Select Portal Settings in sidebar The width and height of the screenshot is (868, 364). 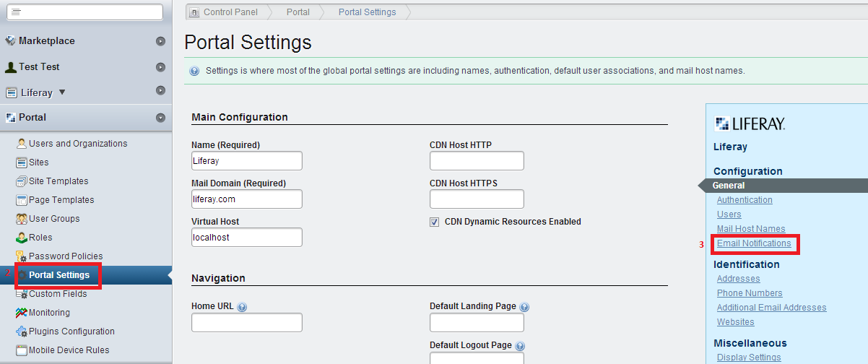point(59,275)
